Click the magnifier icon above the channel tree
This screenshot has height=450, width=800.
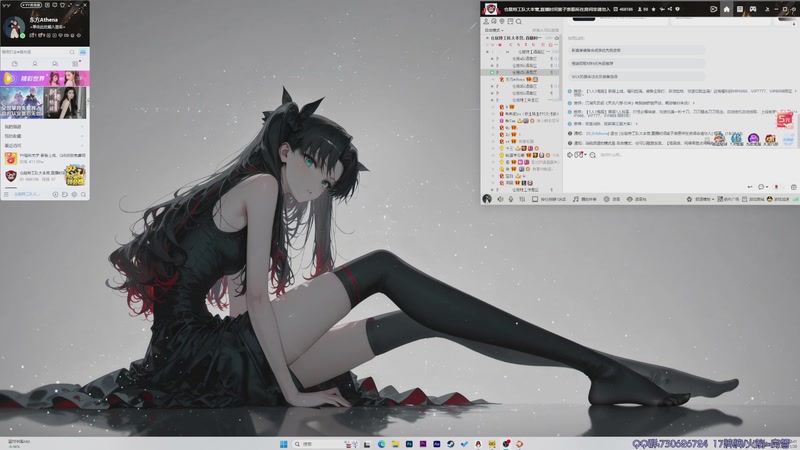(x=518, y=21)
